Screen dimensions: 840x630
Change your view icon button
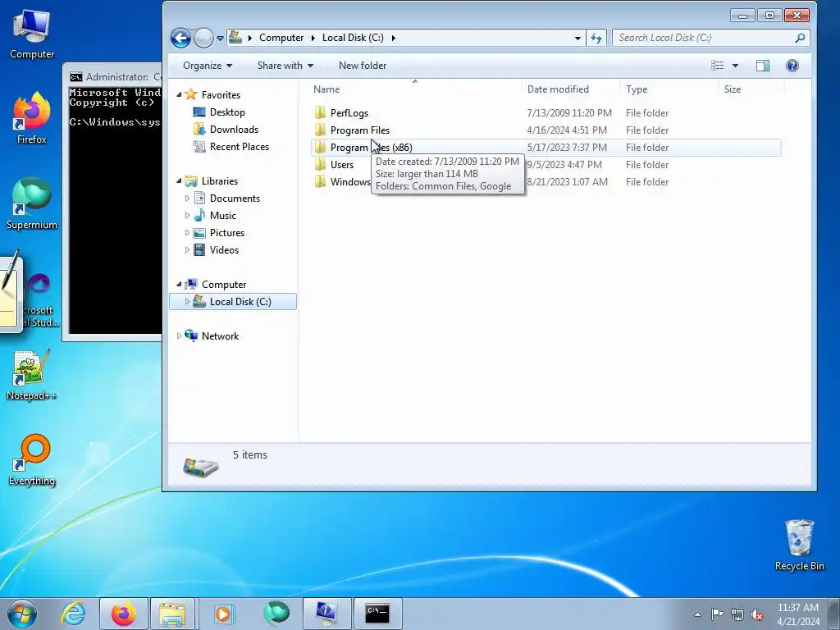point(717,66)
